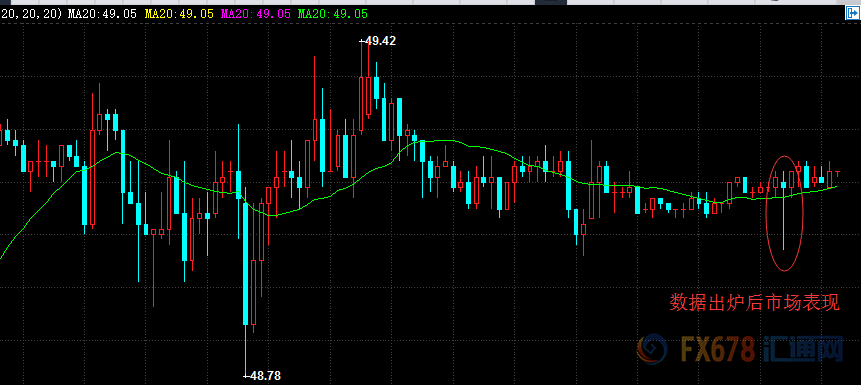Click the tall cyan candle above the 48.78 label
This screenshot has height=385, width=861.
tap(245, 264)
